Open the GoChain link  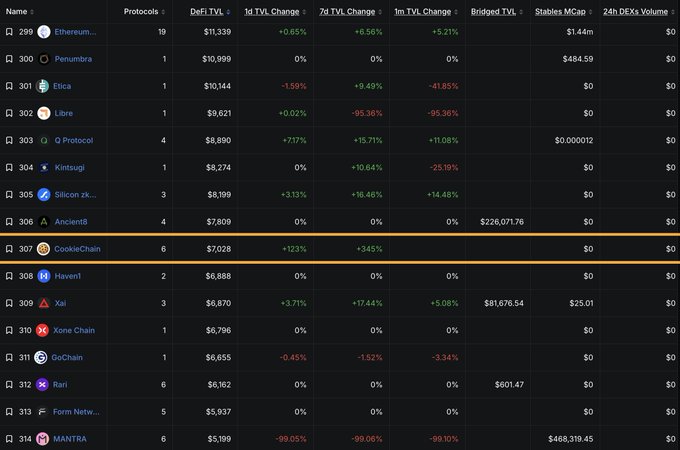pyautogui.click(x=67, y=357)
